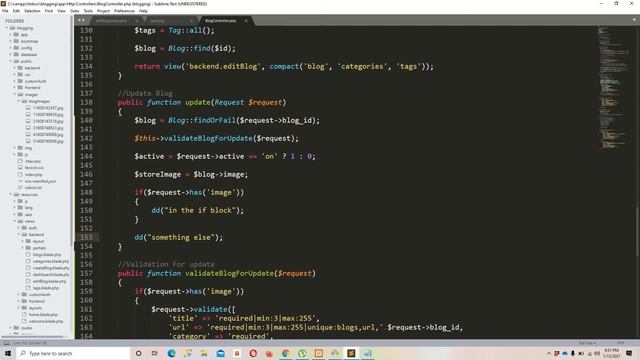Switch to the editBlog.blade.php tab
The height and width of the screenshot is (360, 640).
[111, 20]
